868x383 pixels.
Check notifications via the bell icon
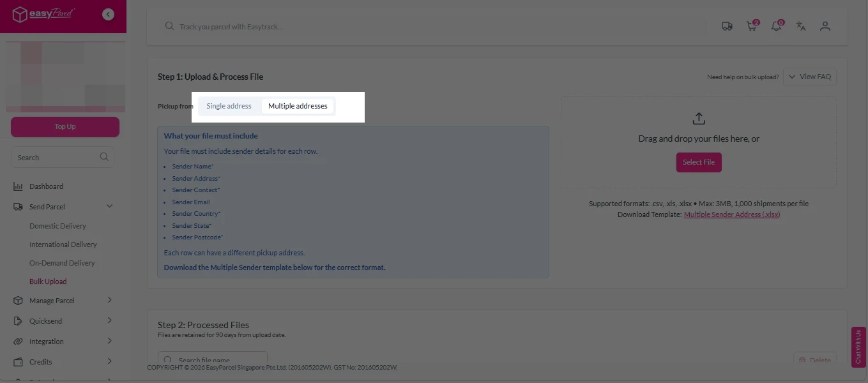tap(775, 26)
